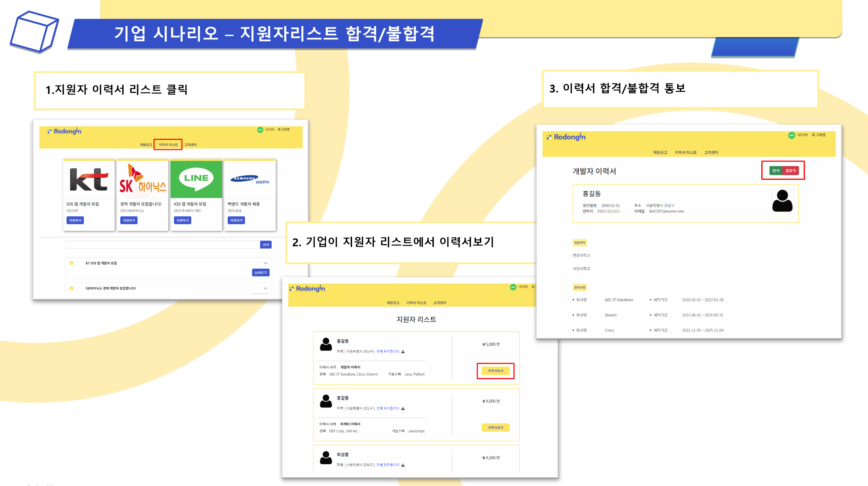Click the KT company logo card
Screen dimensions: 868x486
89,179
